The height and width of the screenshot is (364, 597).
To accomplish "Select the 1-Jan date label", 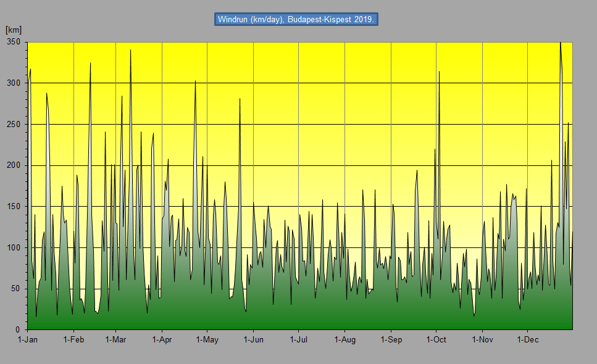I will (28, 340).
